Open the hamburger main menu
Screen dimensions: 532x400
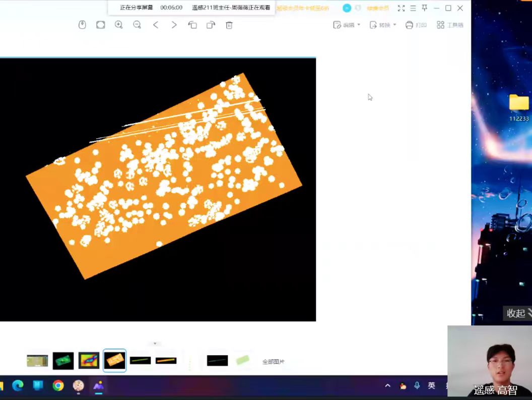pyautogui.click(x=413, y=8)
